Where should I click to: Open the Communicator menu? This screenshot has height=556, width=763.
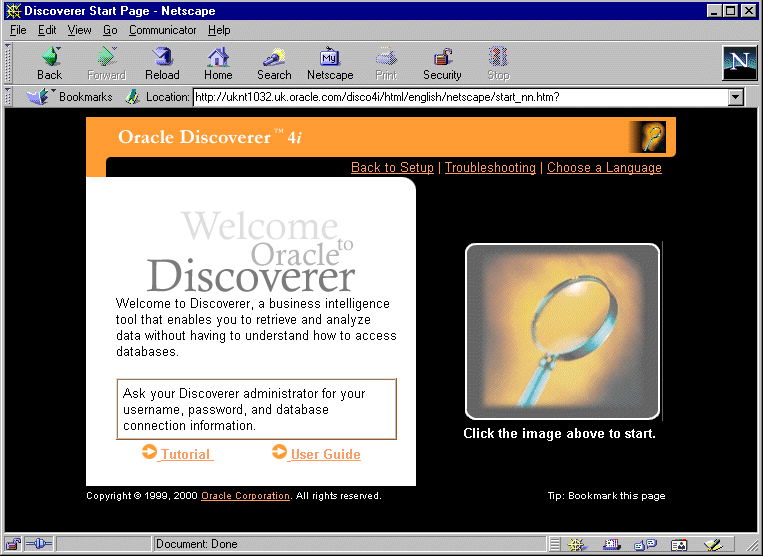pyautogui.click(x=162, y=30)
